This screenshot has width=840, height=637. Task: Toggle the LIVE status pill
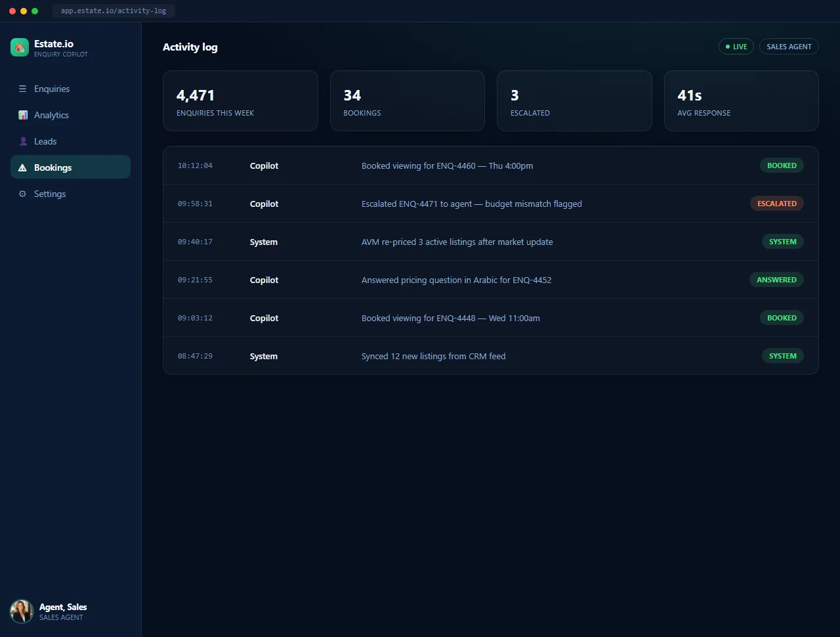pyautogui.click(x=736, y=47)
